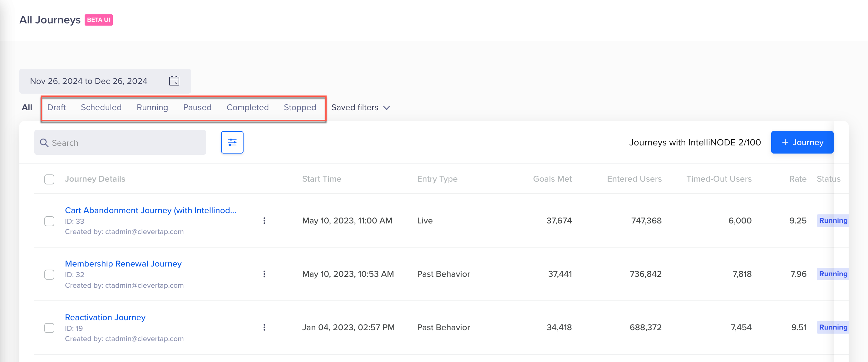
Task: Click Running status badge for Cart Abandonment Journey
Action: (x=833, y=221)
